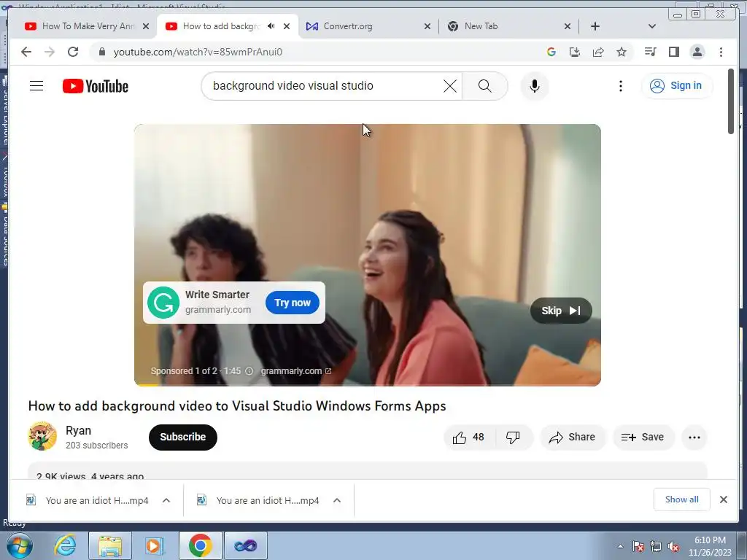Save the video to a playlist
The height and width of the screenshot is (560, 747).
[643, 437]
